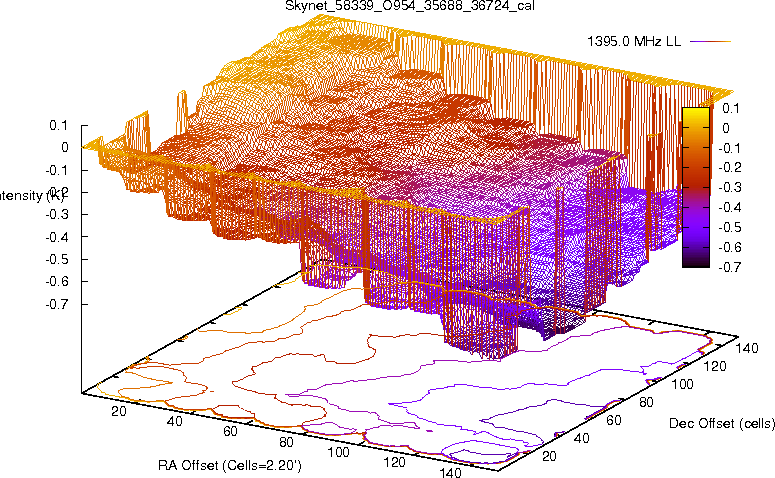The width and height of the screenshot is (775, 478).
Task: Click the -0.5 label on the color bar
Action: tap(730, 227)
